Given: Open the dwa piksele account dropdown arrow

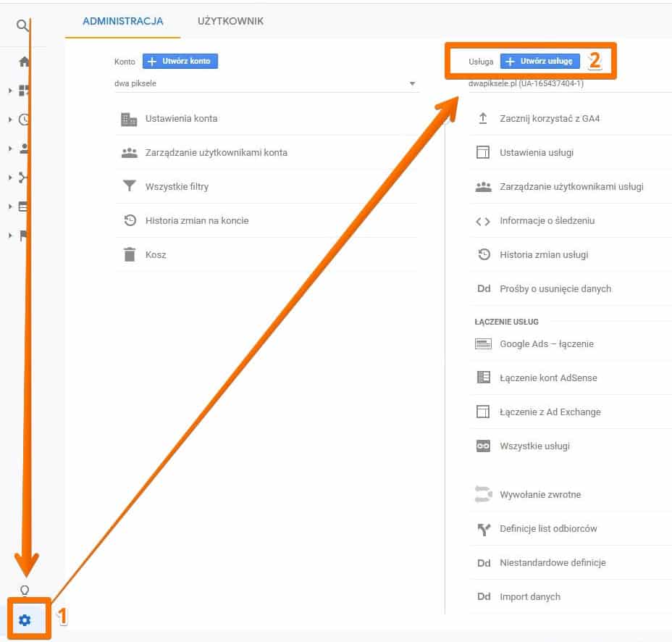Looking at the screenshot, I should 413,84.
